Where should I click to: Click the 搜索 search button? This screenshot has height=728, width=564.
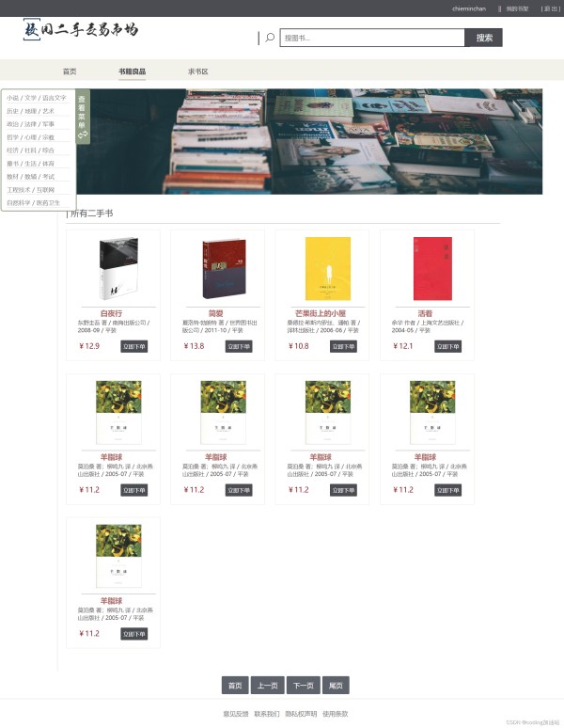point(484,38)
